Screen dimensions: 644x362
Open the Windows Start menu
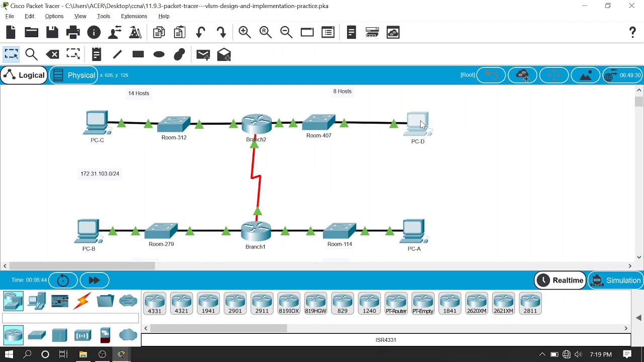[9, 354]
